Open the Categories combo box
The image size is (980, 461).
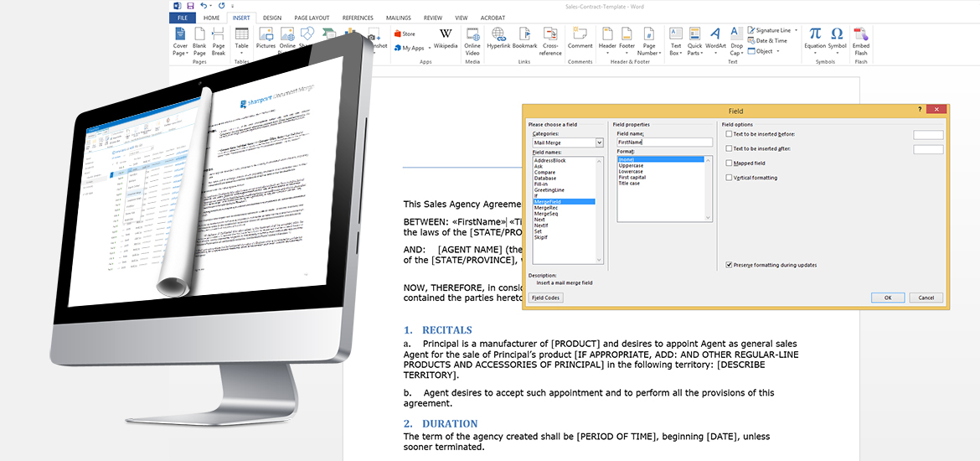tap(568, 142)
